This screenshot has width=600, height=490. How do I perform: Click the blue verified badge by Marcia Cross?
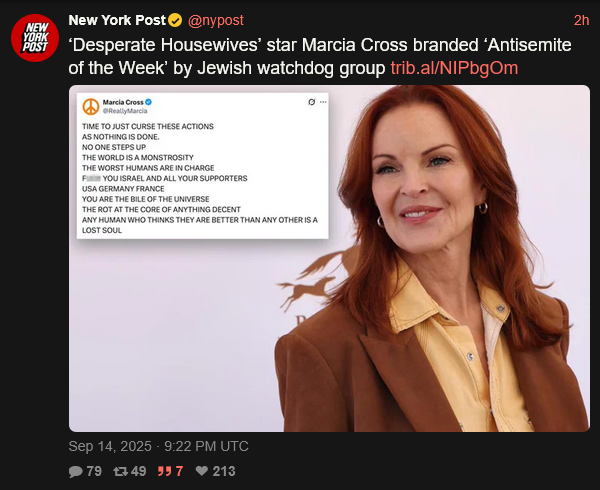[148, 102]
